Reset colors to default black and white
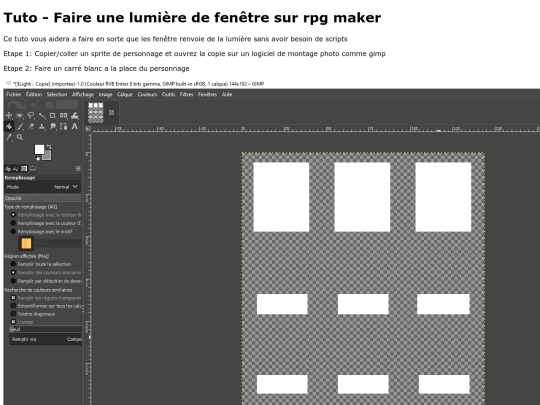The image size is (540, 405). 38,158
